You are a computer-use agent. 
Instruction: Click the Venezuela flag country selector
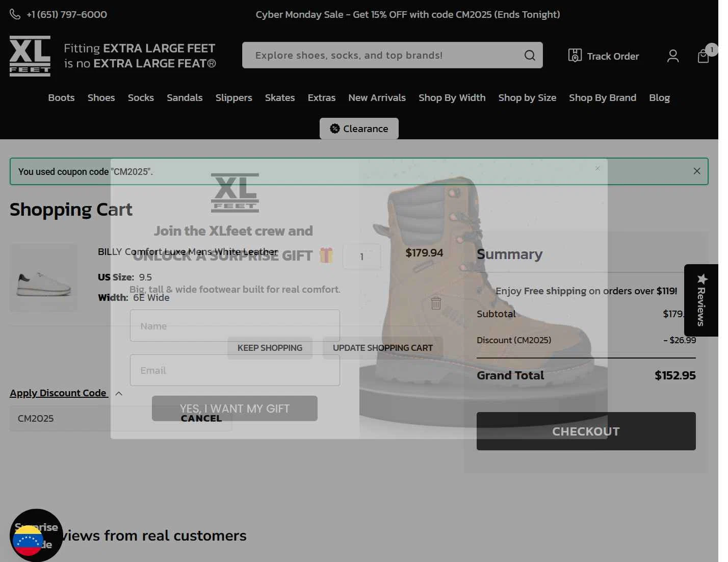28,541
